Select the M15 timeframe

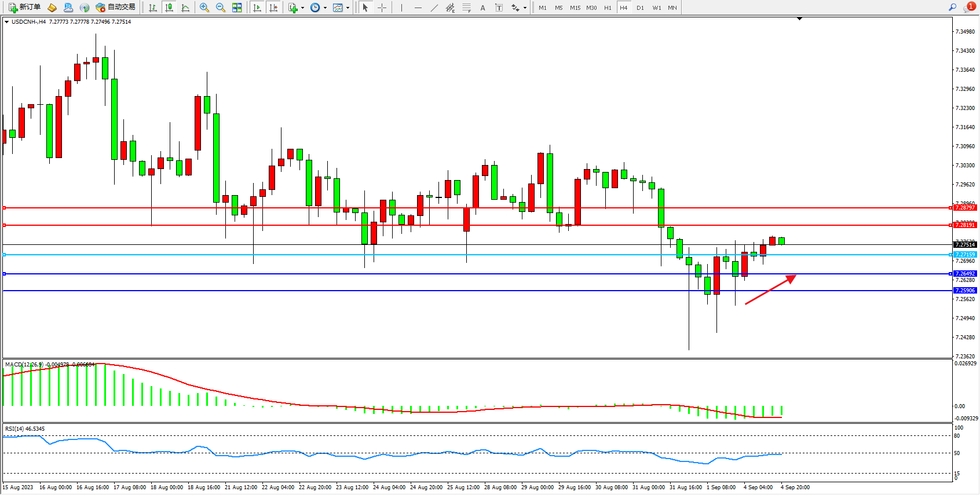coord(575,8)
